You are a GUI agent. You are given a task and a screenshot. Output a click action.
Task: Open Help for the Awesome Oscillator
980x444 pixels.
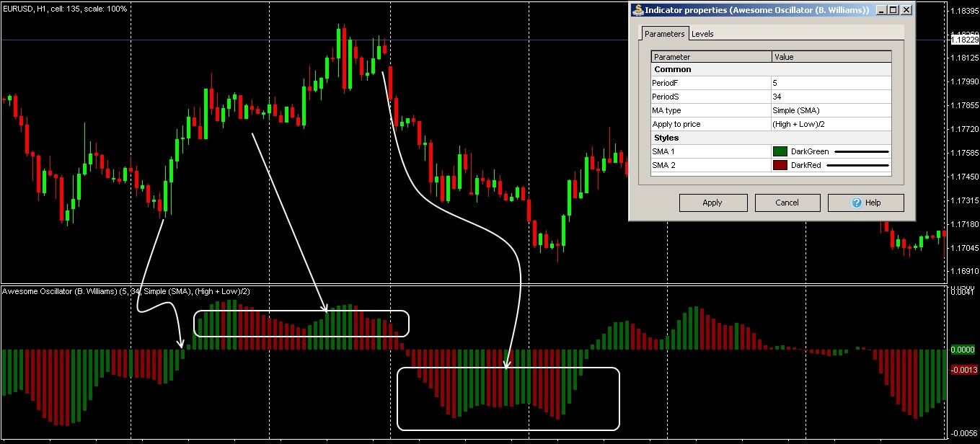(x=865, y=203)
